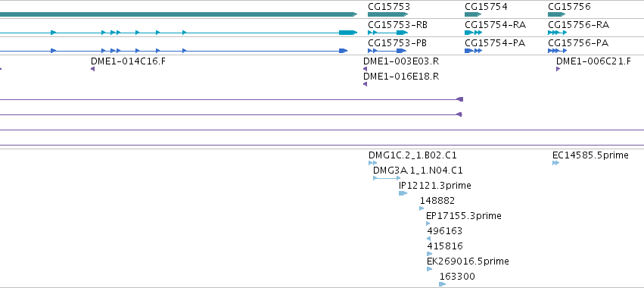The height and width of the screenshot is (288, 644).
Task: Click the EK269016.5prime feature glyph
Action: [430, 269]
